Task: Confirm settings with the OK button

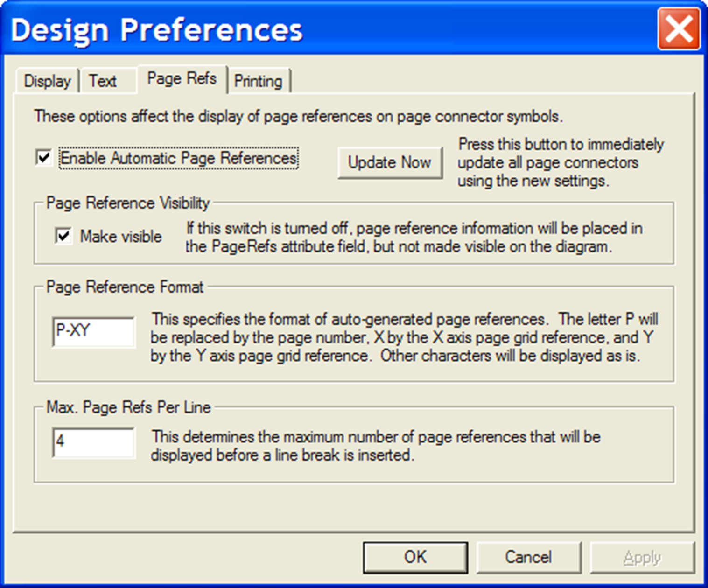Action: [x=415, y=557]
